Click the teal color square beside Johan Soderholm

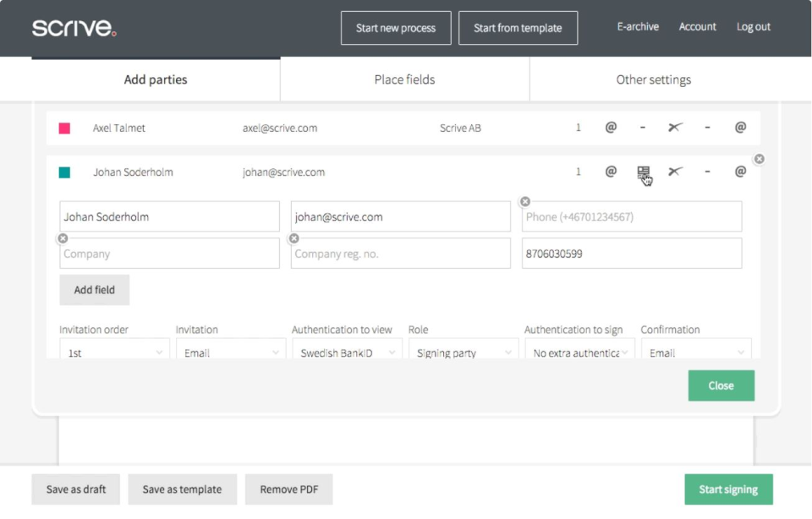[64, 172]
